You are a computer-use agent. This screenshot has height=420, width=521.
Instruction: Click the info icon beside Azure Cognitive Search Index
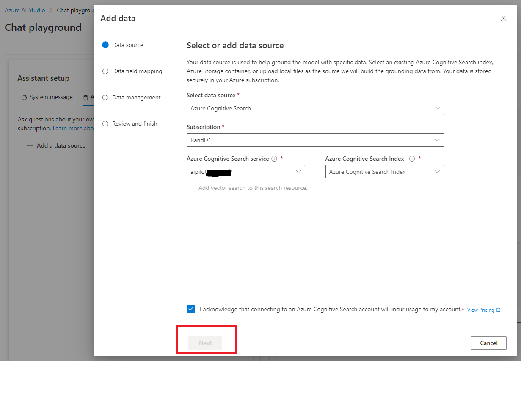[412, 159]
